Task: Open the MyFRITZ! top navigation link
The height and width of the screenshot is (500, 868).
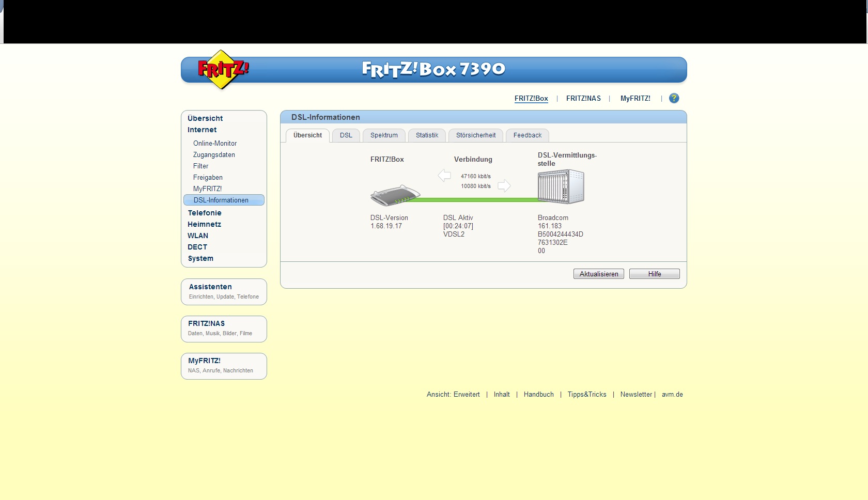Action: coord(636,99)
